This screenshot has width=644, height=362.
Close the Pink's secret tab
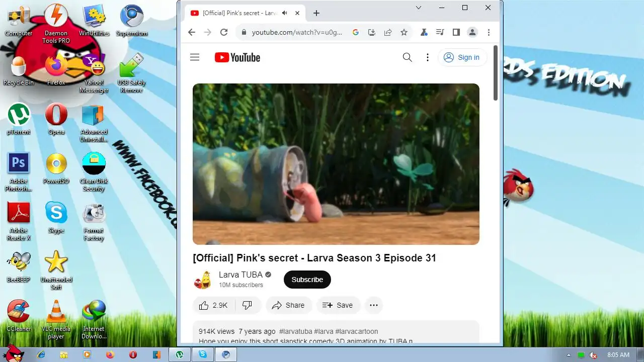(x=297, y=13)
